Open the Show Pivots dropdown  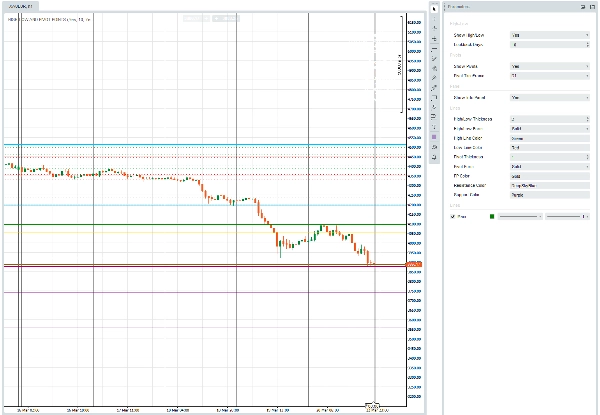click(x=549, y=67)
